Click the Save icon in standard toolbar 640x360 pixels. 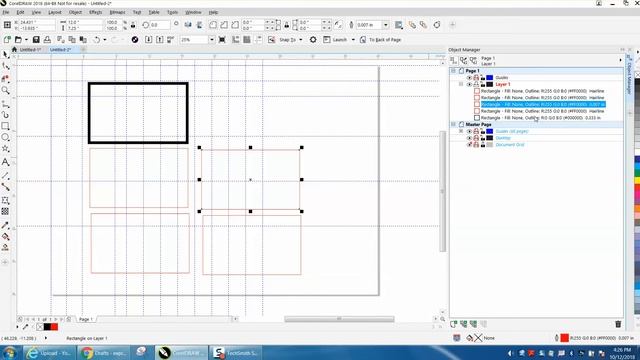tap(36, 40)
